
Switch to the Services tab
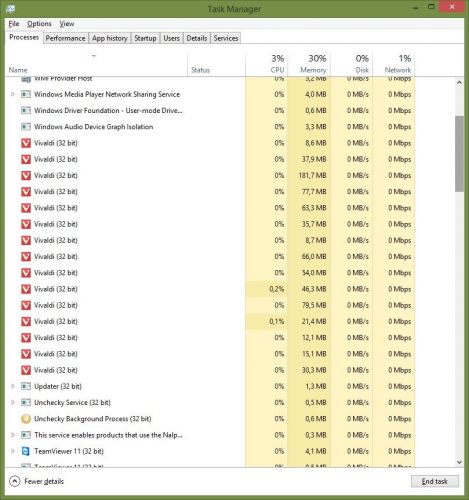click(226, 38)
